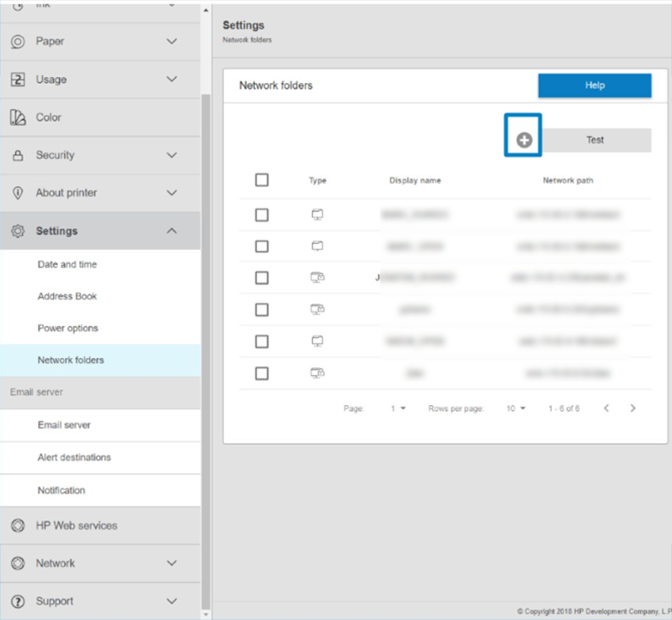This screenshot has width=672, height=620.
Task: Click the Usage icon in sidebar
Action: coord(18,80)
